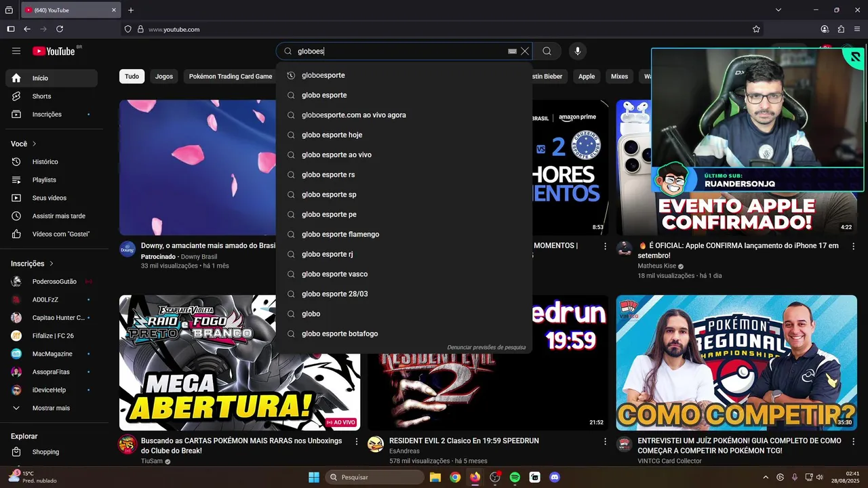868x488 pixels.
Task: Open Windows Start menu
Action: [x=314, y=477]
